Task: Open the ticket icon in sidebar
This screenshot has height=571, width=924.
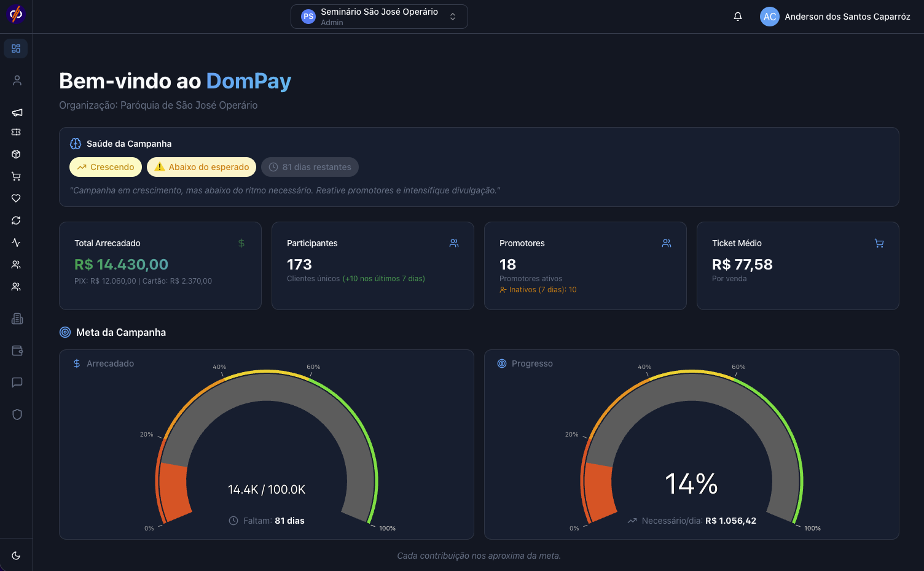Action: tap(17, 132)
